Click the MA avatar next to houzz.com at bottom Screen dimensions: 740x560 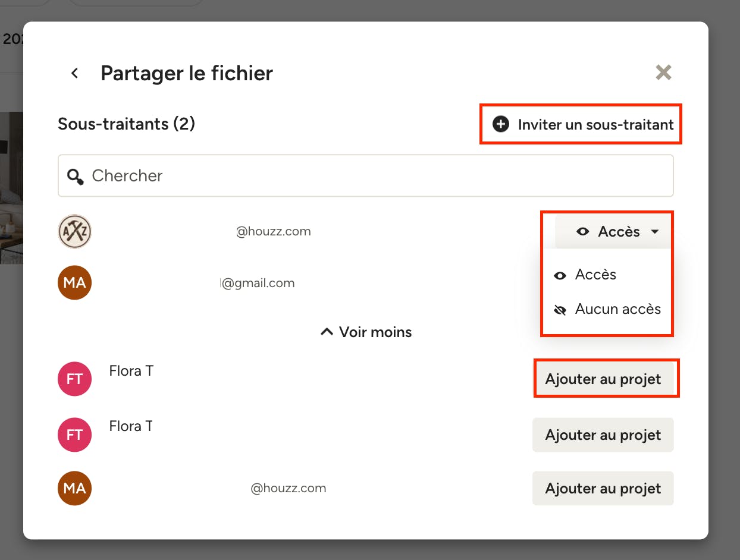74,488
